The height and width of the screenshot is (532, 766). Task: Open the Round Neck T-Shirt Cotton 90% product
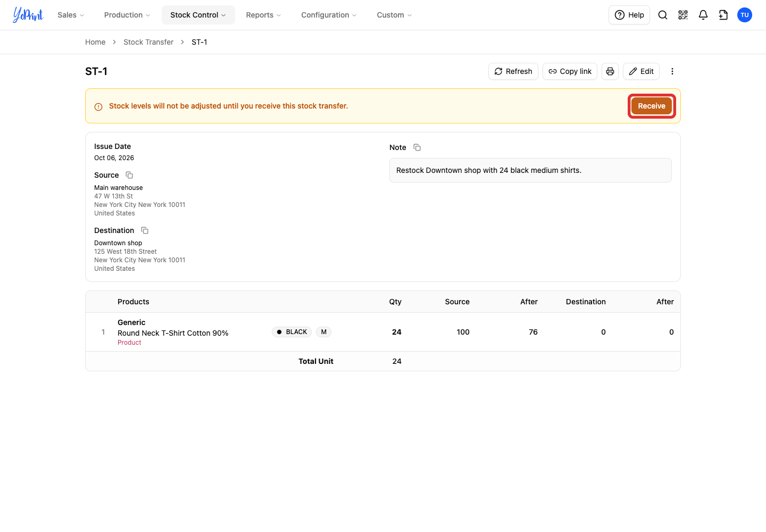pyautogui.click(x=173, y=333)
